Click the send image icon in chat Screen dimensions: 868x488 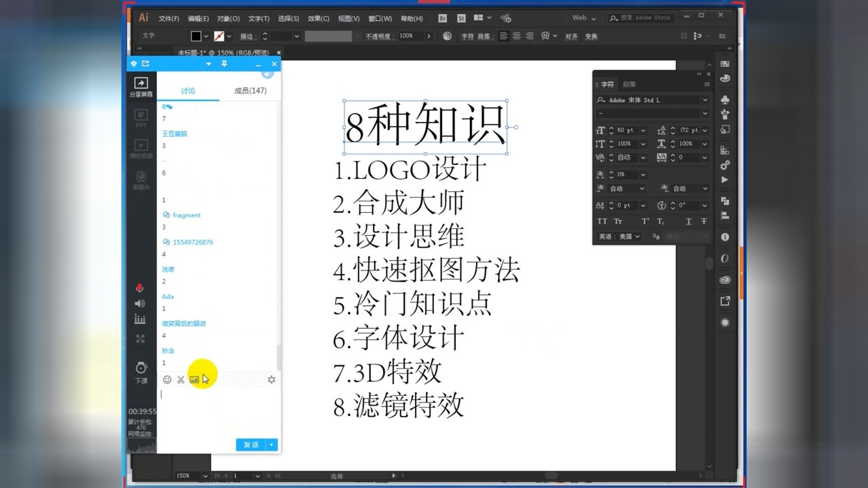pos(195,380)
